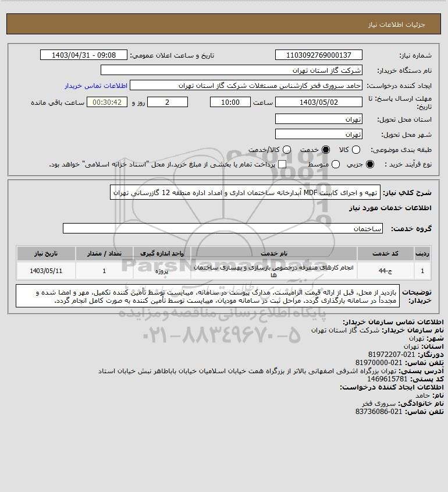Click the service group field ساختمان

223,228
